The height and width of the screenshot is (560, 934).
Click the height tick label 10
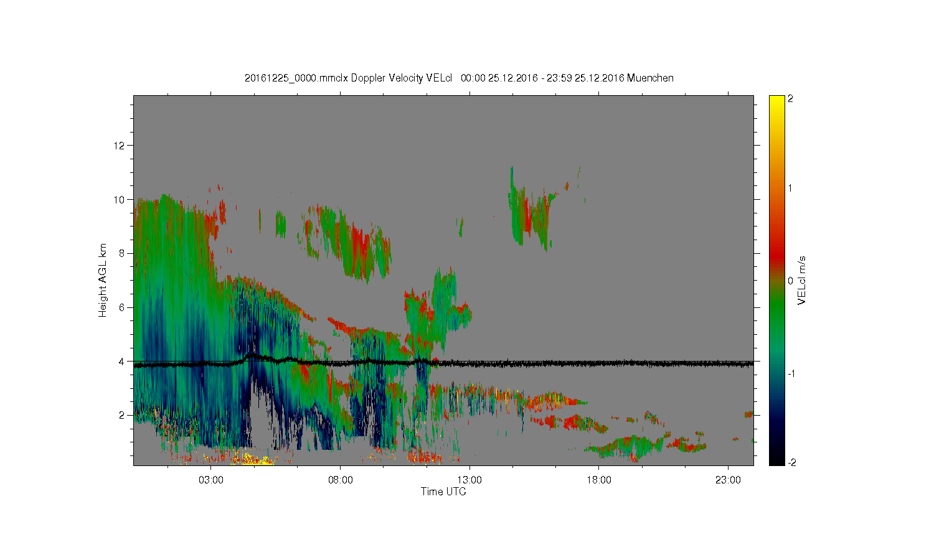(120, 200)
